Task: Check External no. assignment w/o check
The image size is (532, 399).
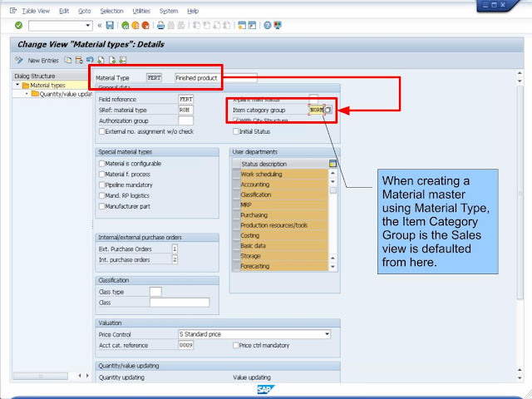Action: tap(101, 131)
